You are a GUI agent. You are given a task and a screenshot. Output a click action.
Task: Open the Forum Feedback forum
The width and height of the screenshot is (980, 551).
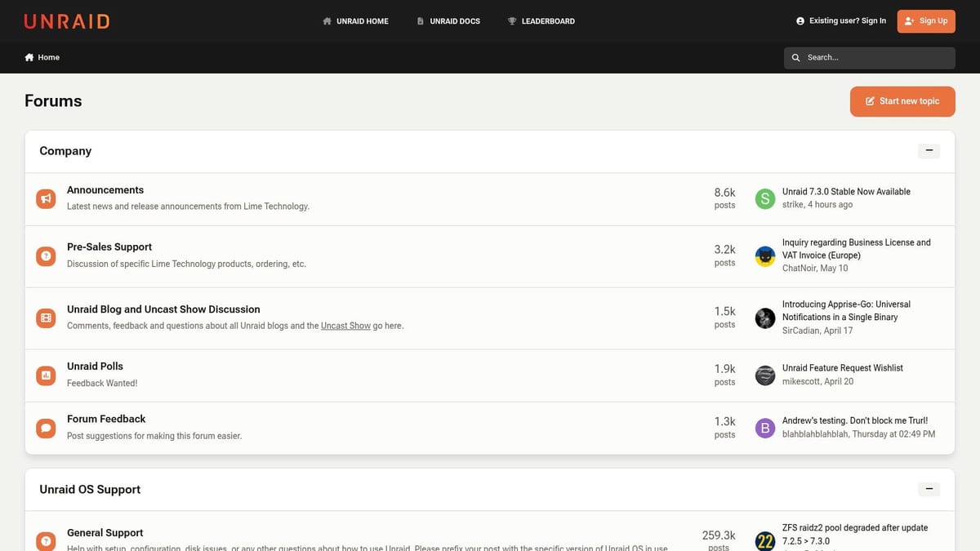tap(106, 419)
